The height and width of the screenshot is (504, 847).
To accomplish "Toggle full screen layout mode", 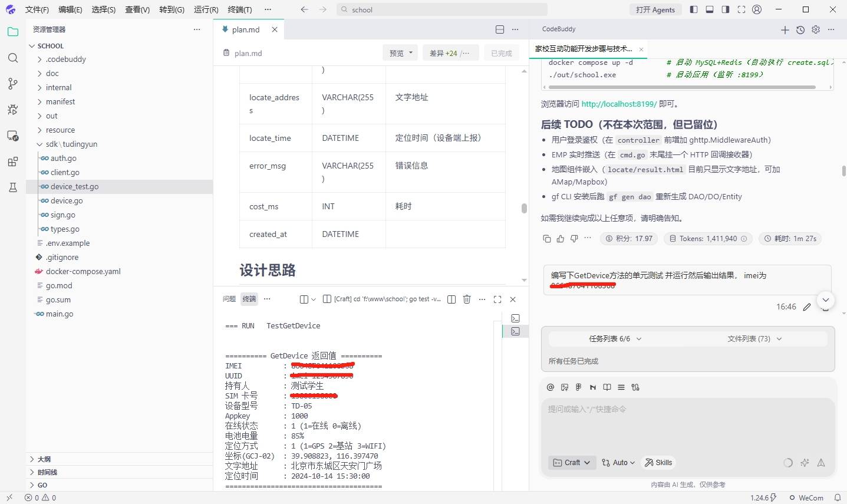I will [741, 9].
